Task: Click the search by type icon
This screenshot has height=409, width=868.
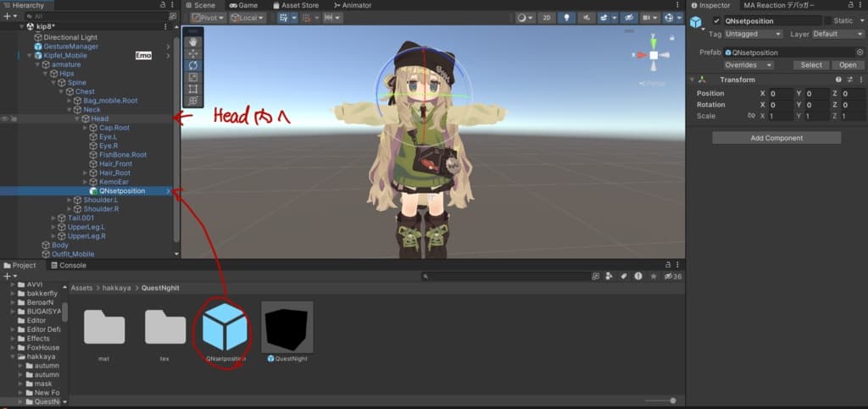Action: click(609, 276)
